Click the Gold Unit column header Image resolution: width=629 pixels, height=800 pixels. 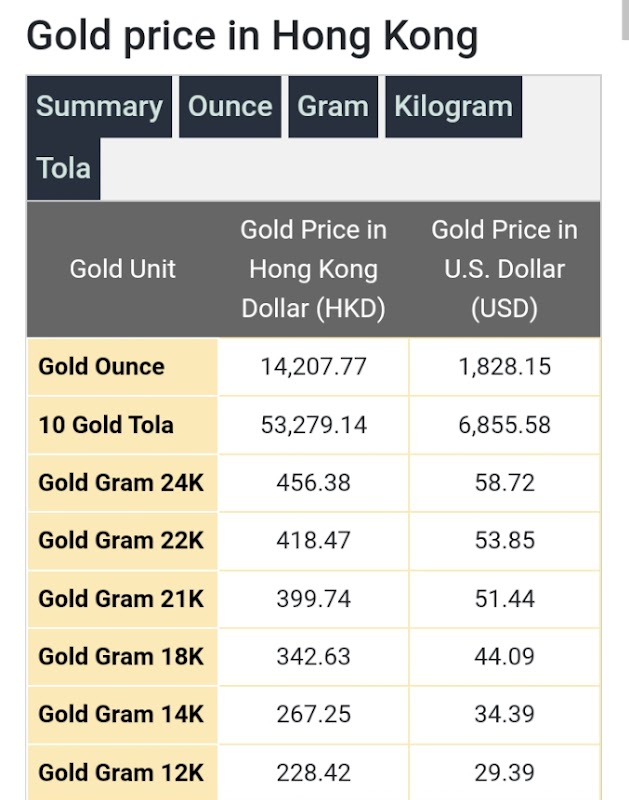click(x=122, y=269)
